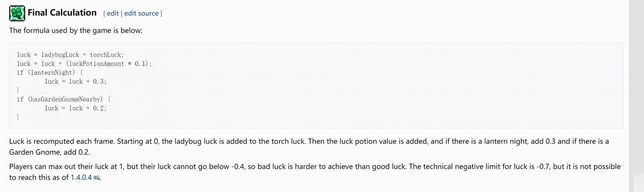Click the 'Final Calculation' section heading
The image size is (644, 192).
(x=62, y=13)
